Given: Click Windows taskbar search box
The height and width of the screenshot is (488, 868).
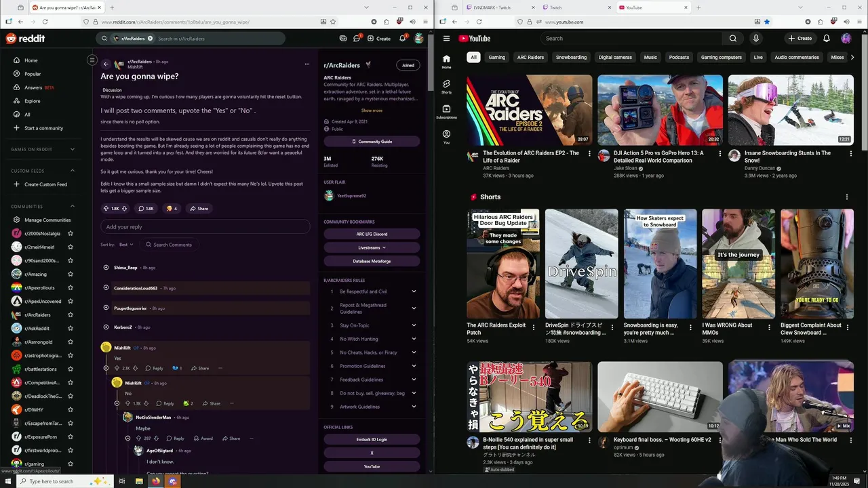Looking at the screenshot, I should pos(64,481).
